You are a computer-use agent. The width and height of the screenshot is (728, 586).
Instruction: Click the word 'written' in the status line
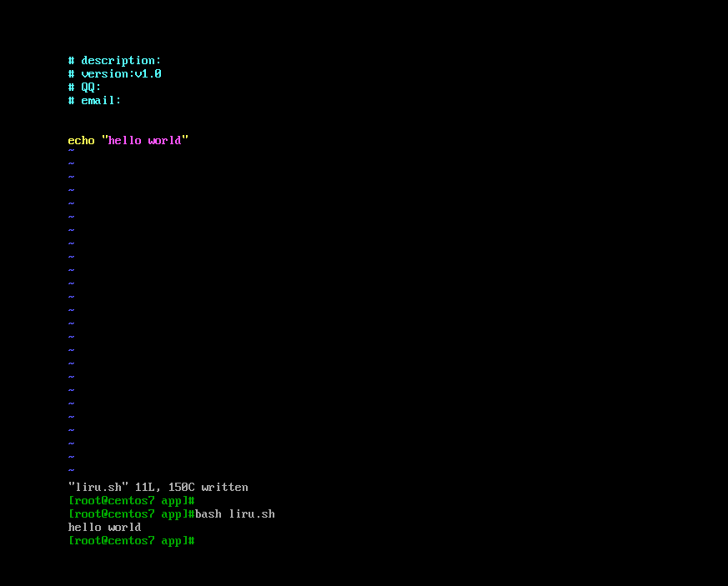[x=224, y=487]
